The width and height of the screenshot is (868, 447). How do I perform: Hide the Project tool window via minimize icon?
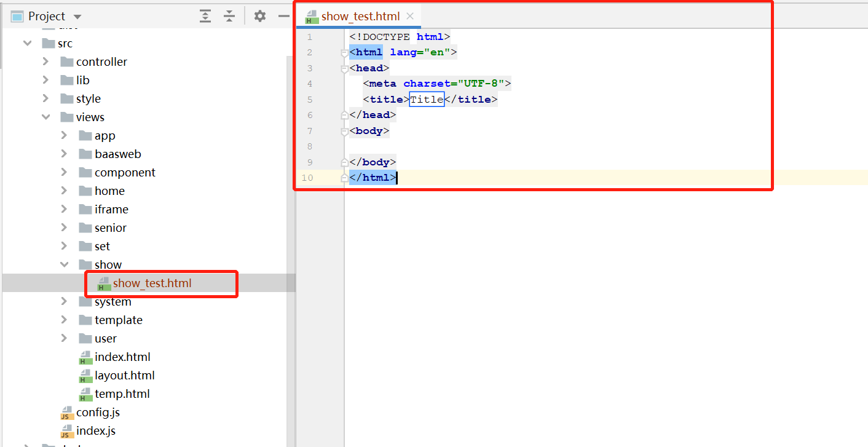(x=283, y=16)
